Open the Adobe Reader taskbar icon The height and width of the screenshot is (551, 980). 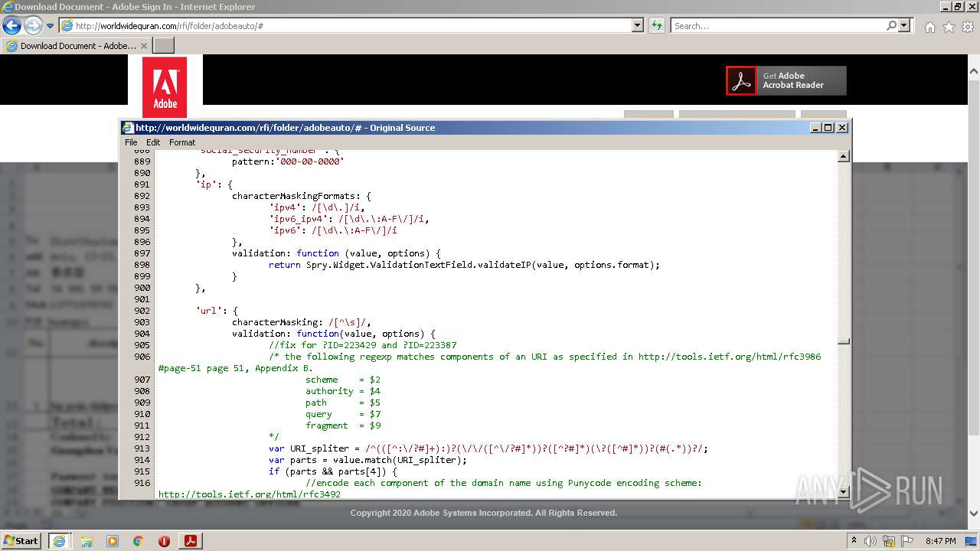point(191,541)
